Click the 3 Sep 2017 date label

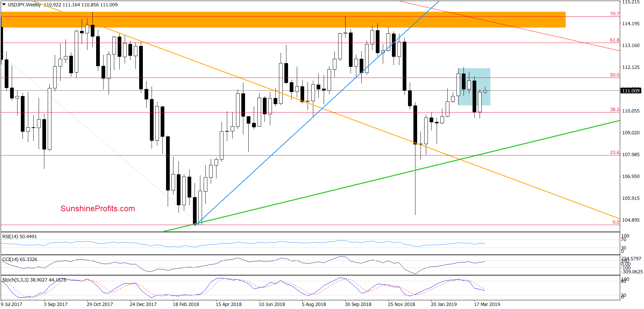click(x=55, y=304)
